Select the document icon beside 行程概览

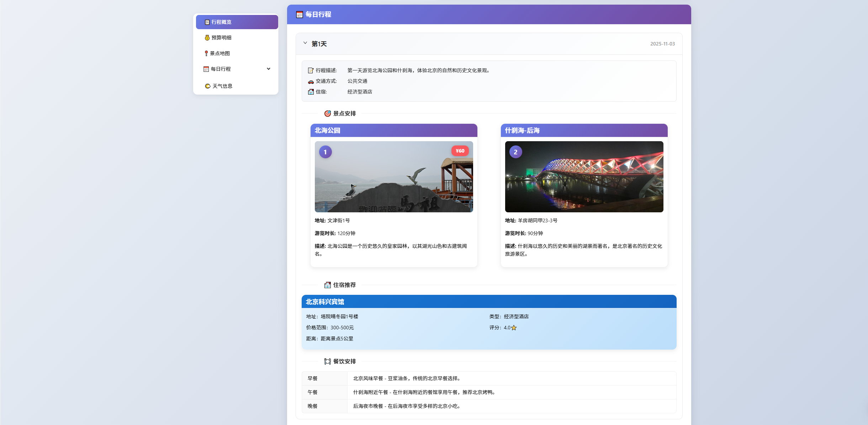point(207,22)
